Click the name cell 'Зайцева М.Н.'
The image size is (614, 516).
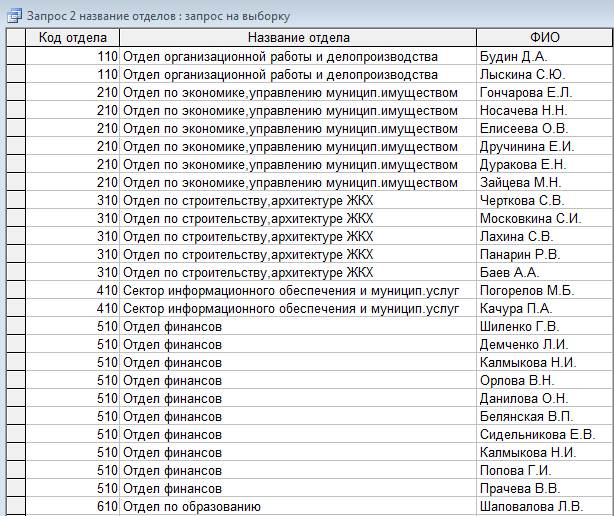pos(545,182)
